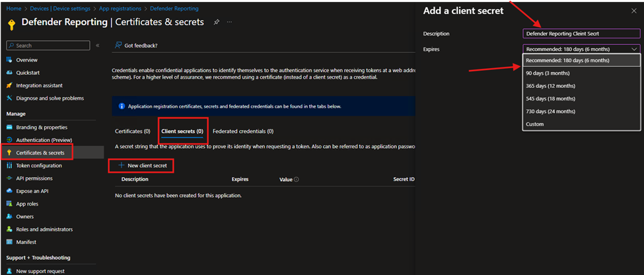Image resolution: width=644 pixels, height=275 pixels.
Task: Click the Got feedback icon
Action: (x=118, y=46)
